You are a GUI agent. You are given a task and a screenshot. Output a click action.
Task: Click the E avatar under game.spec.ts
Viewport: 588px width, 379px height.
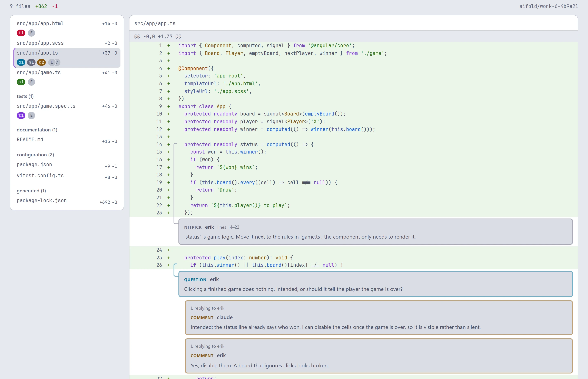click(x=31, y=115)
